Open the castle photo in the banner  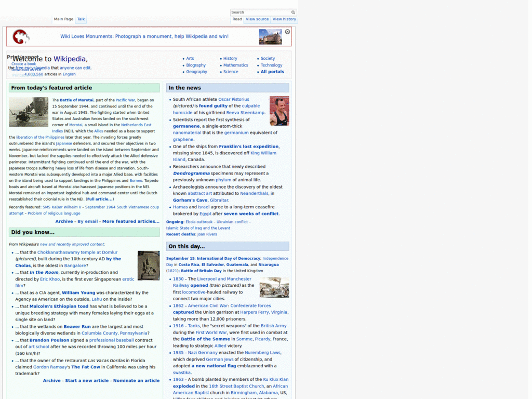(270, 37)
